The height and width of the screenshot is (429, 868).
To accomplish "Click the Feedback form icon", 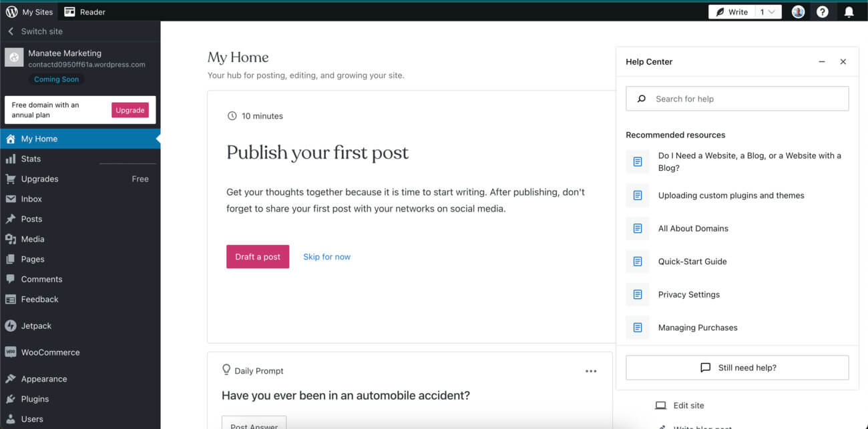I will pyautogui.click(x=11, y=299).
